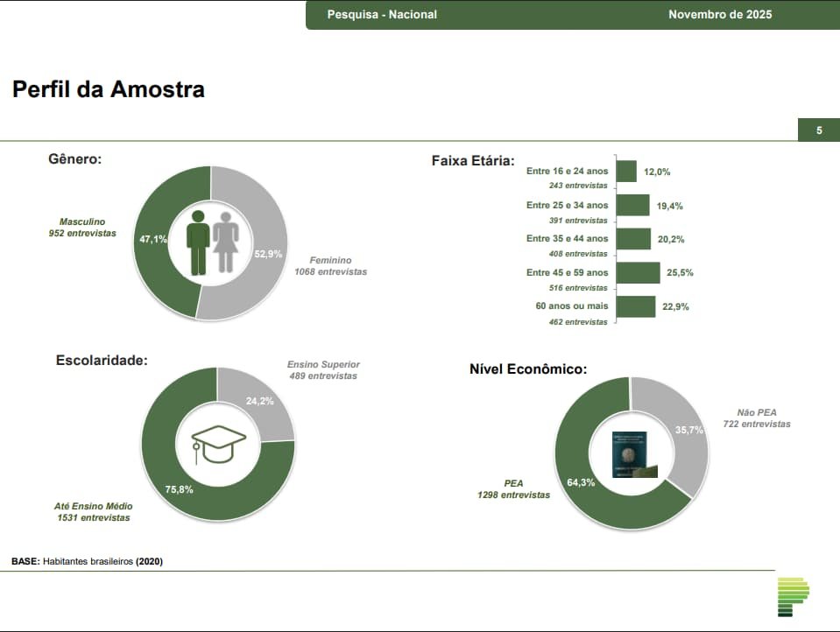Click the Novembro de 2025 header text
840x632 pixels.
(x=720, y=14)
